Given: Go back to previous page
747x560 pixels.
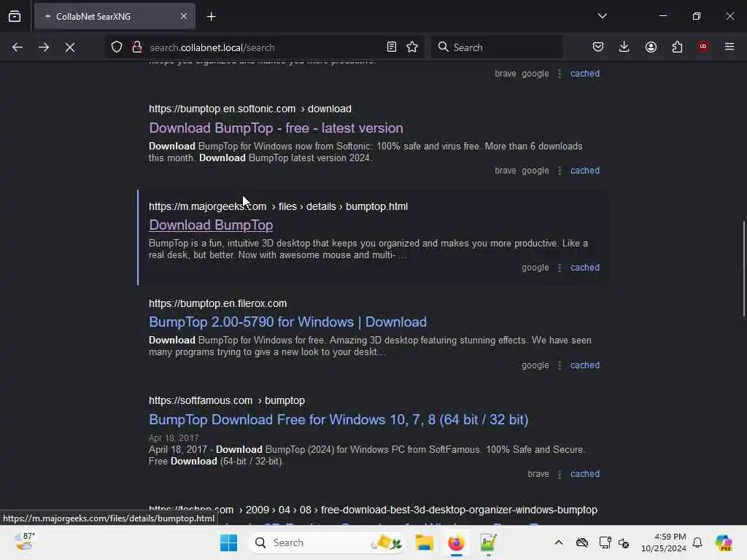Looking at the screenshot, I should click(18, 47).
